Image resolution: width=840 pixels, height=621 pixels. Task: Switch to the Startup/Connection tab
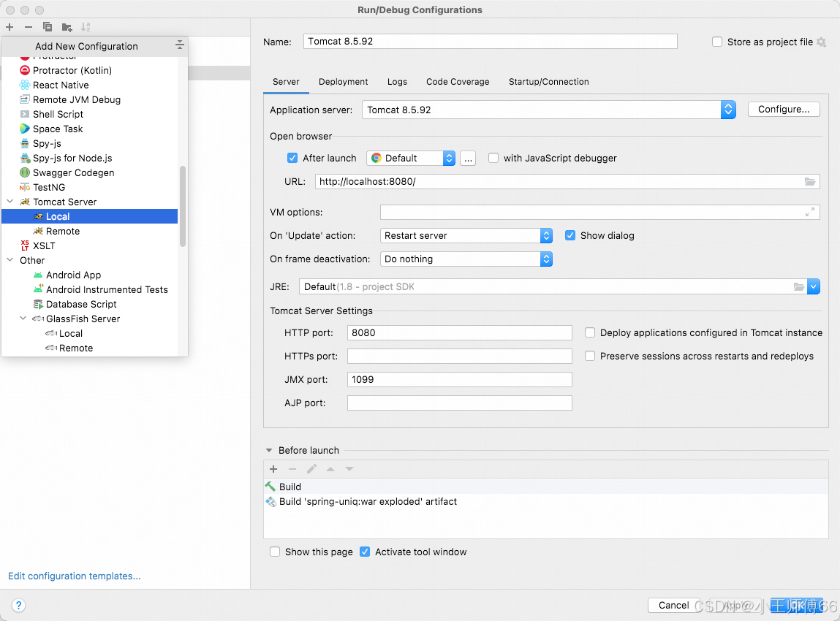(548, 82)
